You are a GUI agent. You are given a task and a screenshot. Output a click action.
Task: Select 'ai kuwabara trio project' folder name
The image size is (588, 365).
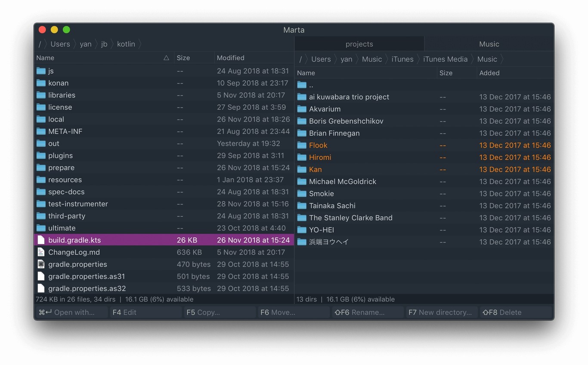349,97
